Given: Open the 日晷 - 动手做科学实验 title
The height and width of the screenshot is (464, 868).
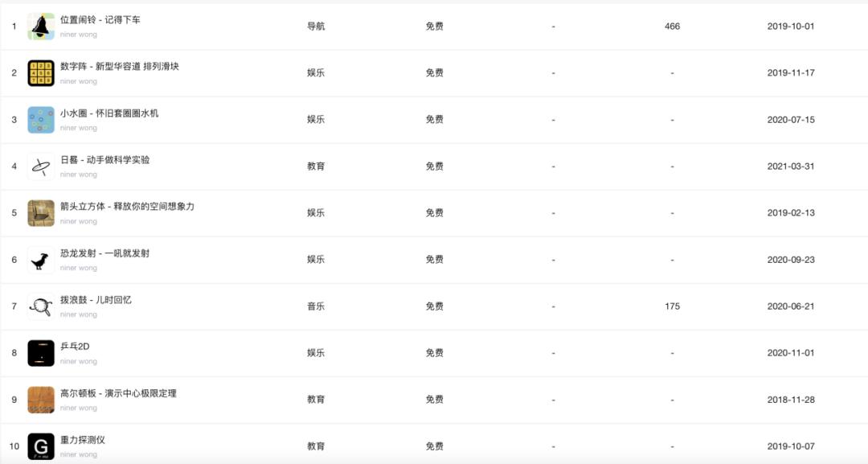Looking at the screenshot, I should pyautogui.click(x=104, y=160).
